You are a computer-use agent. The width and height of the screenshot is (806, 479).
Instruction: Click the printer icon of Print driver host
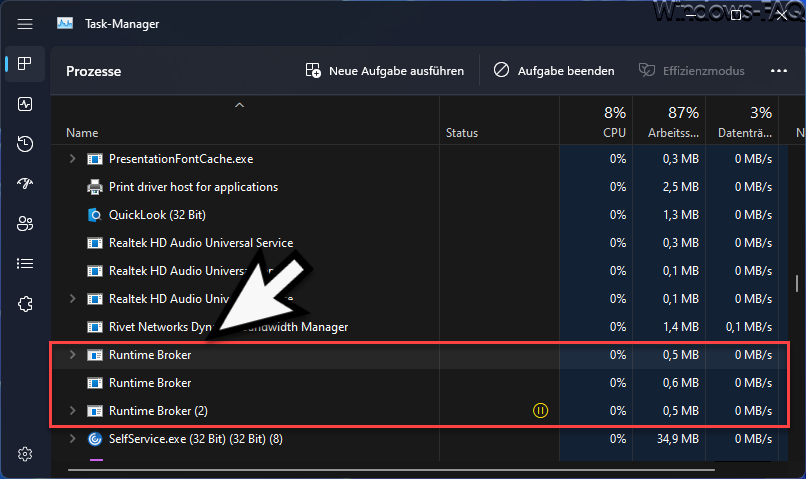(x=95, y=187)
